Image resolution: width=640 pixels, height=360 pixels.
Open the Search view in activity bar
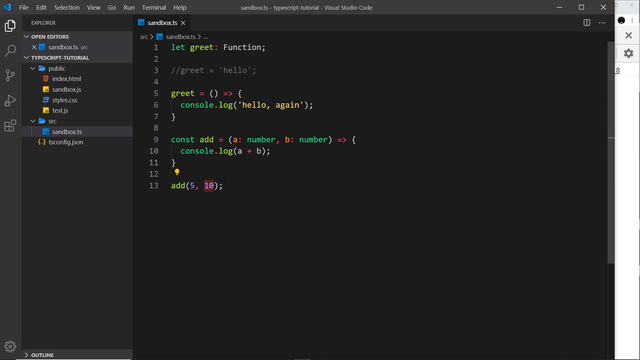[10, 51]
